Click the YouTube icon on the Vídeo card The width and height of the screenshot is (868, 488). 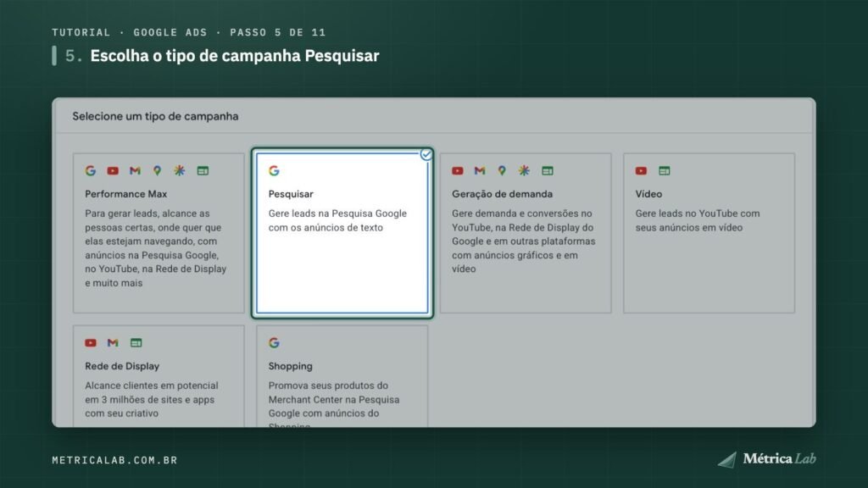tap(641, 171)
